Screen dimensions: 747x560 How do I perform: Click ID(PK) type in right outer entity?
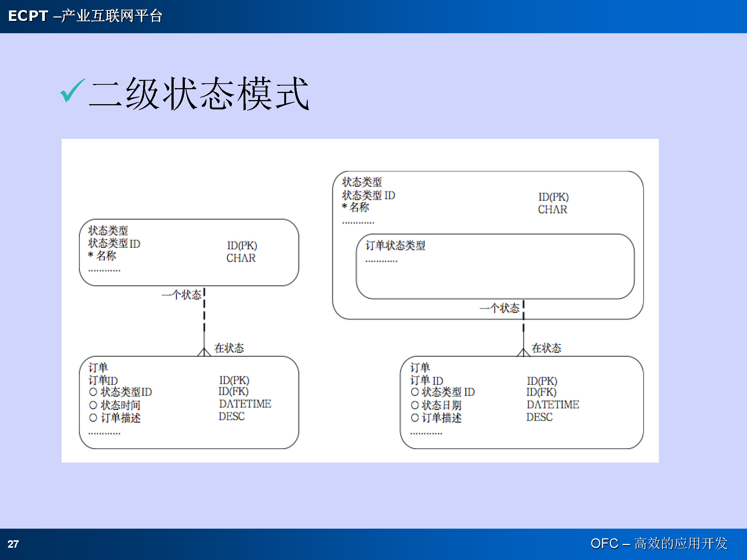[554, 197]
